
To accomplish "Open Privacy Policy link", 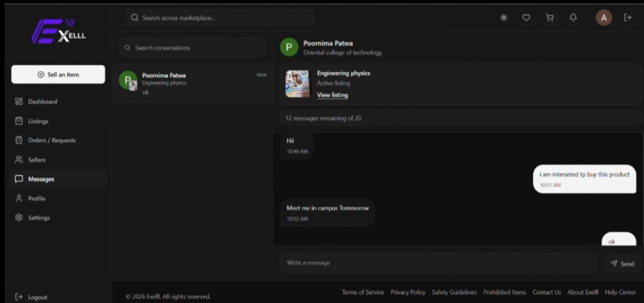I will pyautogui.click(x=407, y=293).
